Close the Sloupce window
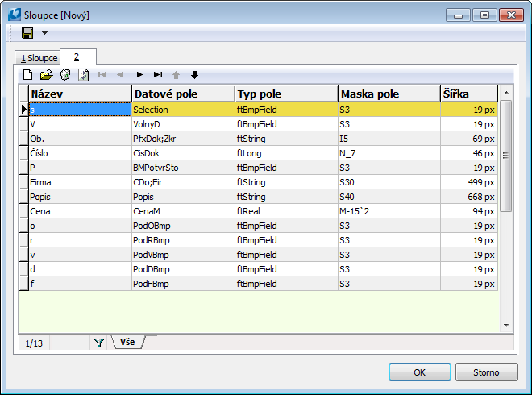The image size is (532, 395). click(x=511, y=15)
